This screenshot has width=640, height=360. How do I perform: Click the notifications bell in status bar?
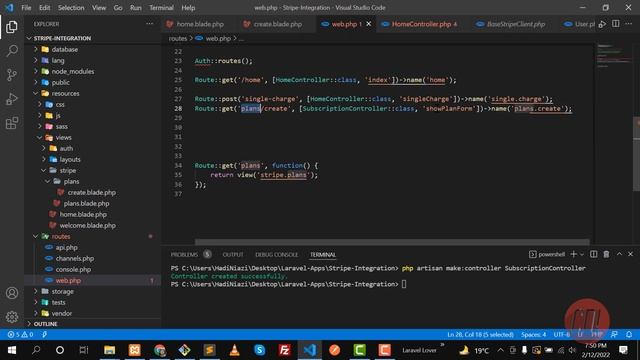click(x=629, y=335)
